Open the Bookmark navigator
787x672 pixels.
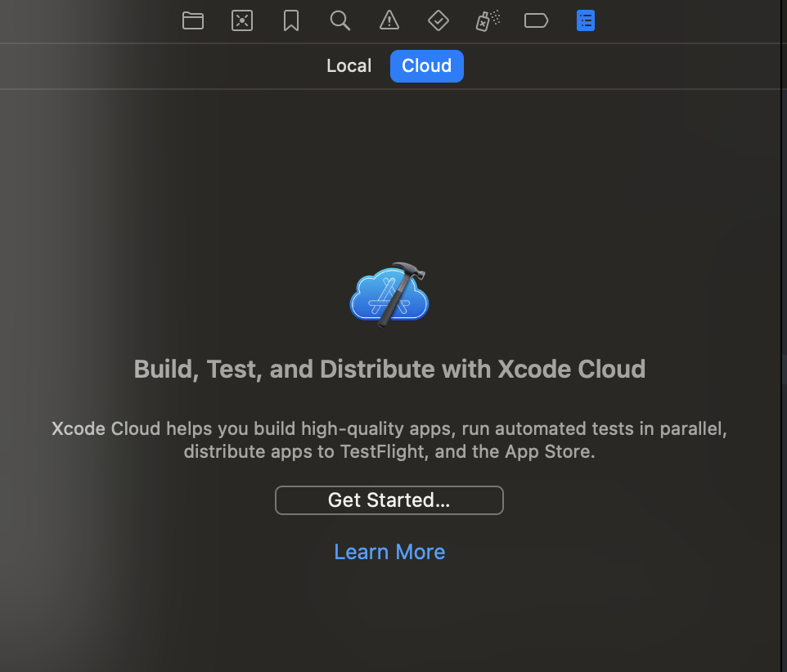click(x=291, y=21)
